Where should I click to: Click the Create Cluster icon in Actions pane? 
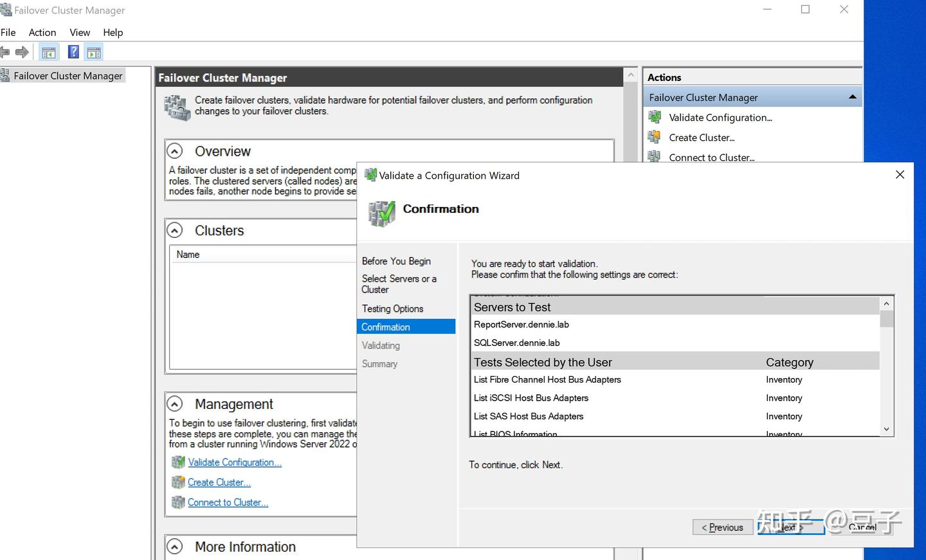pos(655,137)
